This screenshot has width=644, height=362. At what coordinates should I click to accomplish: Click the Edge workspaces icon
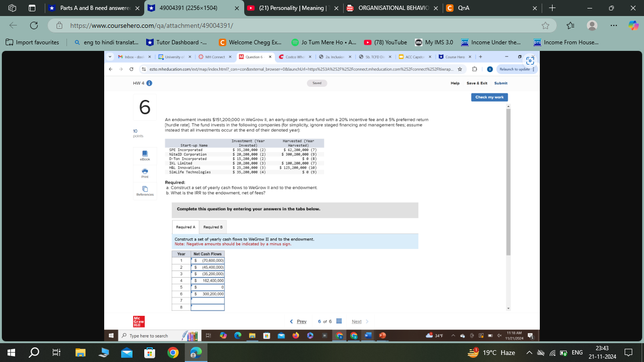click(x=12, y=8)
